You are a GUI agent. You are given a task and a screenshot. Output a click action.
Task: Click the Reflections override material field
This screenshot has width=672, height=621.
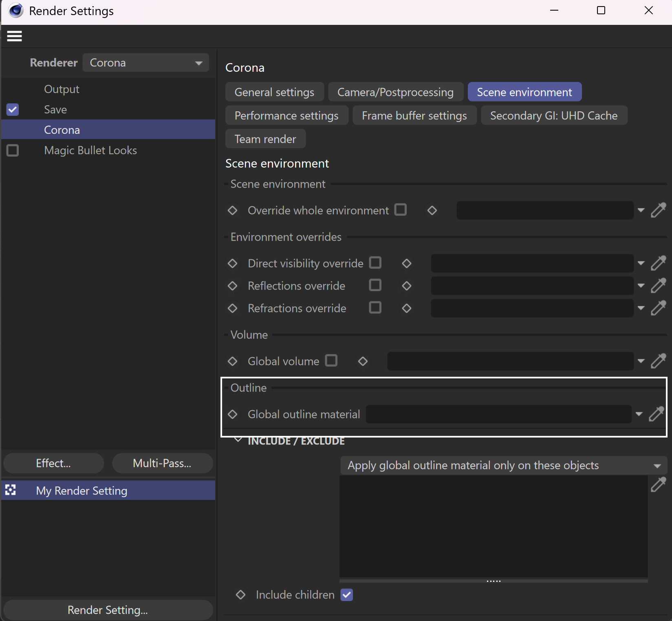click(532, 286)
